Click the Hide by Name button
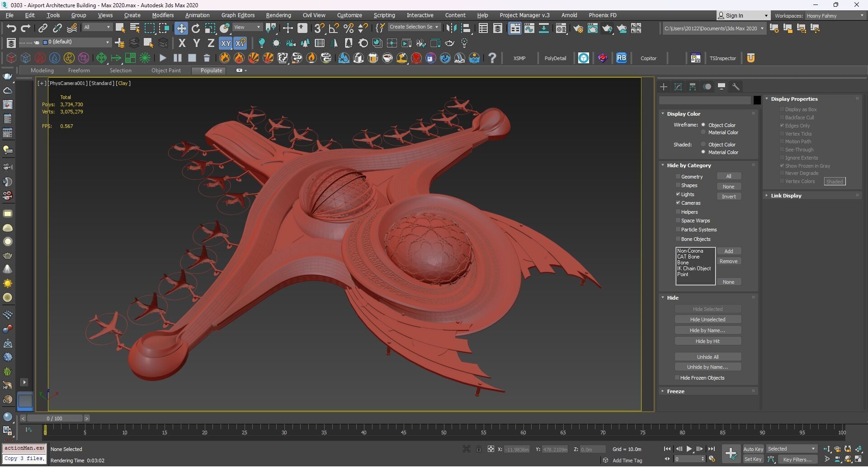The height and width of the screenshot is (470, 868). [708, 330]
